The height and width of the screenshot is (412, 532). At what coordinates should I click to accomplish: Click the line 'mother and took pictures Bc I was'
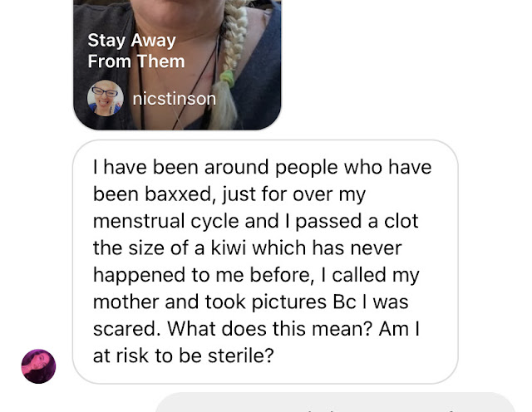pyautogui.click(x=250, y=302)
